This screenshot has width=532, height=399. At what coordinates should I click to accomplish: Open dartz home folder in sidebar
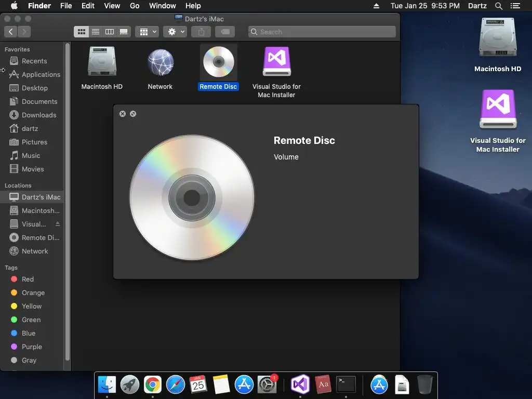pyautogui.click(x=32, y=129)
